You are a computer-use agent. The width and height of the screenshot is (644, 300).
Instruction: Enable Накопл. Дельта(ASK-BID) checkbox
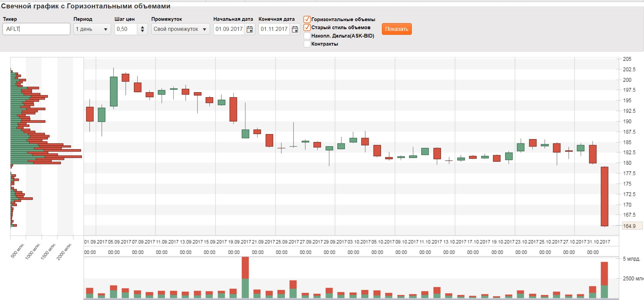tap(307, 36)
